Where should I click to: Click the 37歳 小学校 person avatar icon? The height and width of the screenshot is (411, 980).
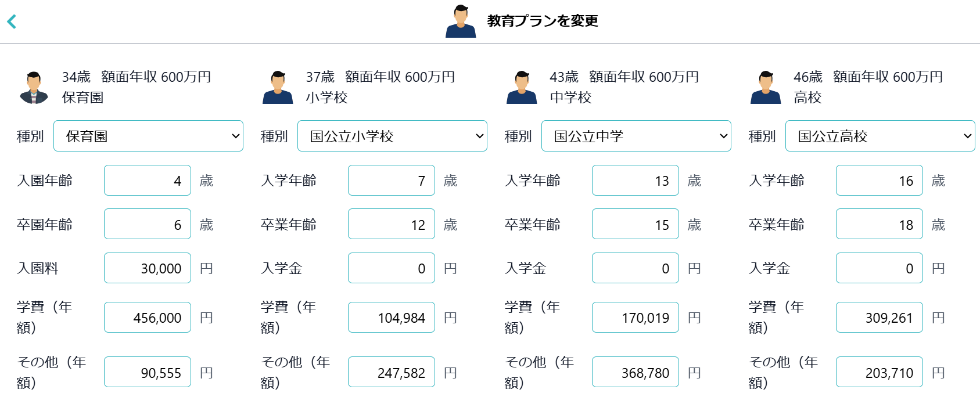(x=278, y=88)
